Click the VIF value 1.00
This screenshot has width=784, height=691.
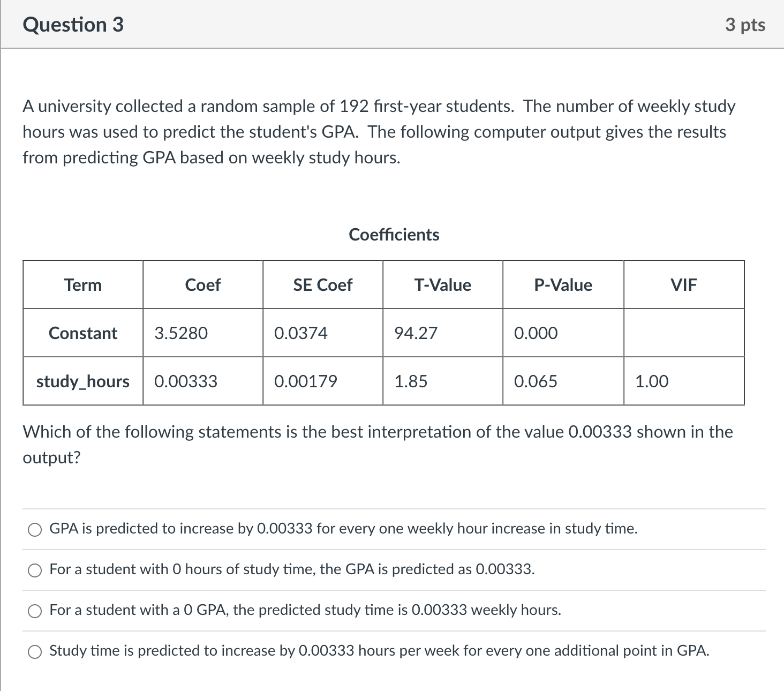651,381
